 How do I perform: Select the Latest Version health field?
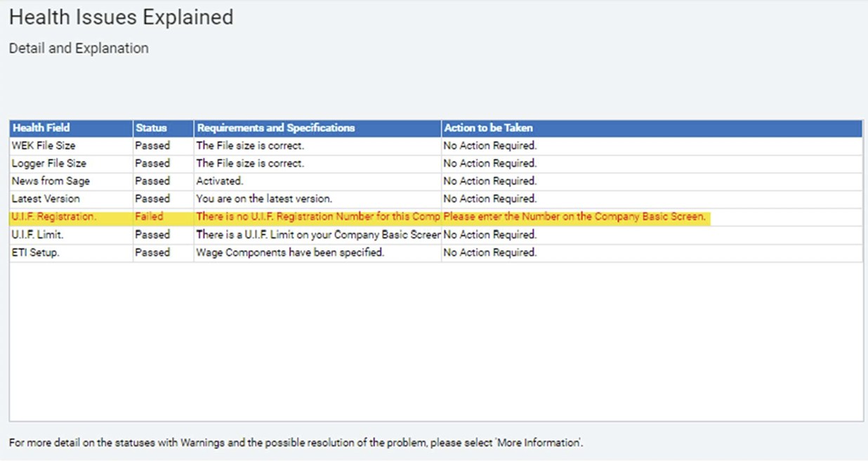pyautogui.click(x=46, y=199)
